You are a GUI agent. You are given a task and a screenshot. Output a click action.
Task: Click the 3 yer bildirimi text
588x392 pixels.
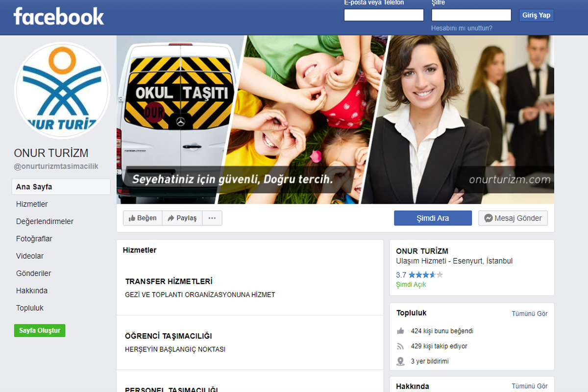[x=430, y=362]
